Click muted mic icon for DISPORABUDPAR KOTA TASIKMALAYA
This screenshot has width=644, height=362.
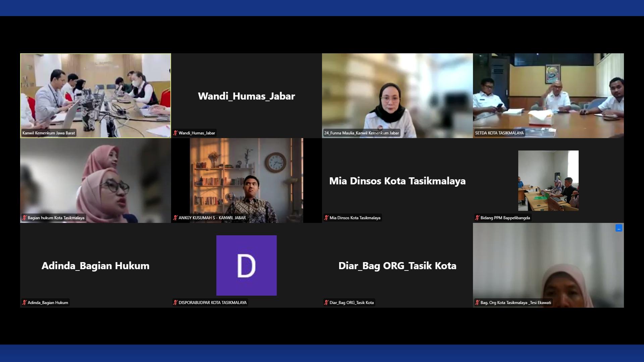(x=175, y=303)
